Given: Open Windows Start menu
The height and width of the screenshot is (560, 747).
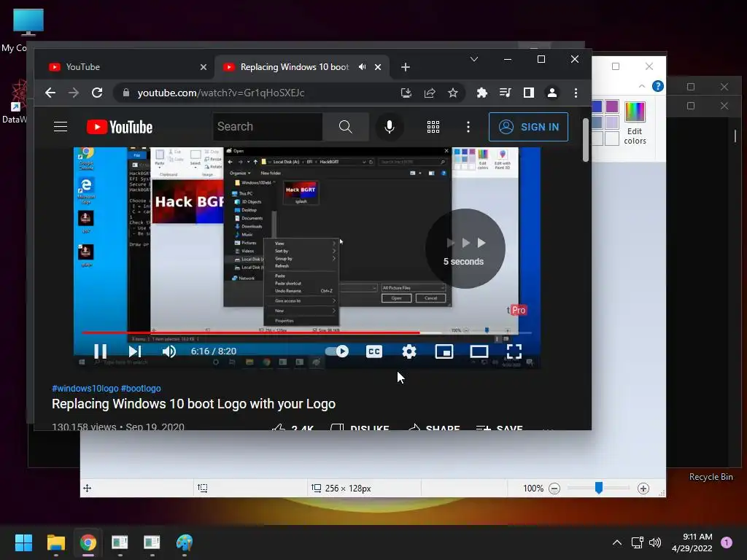Looking at the screenshot, I should 23,542.
